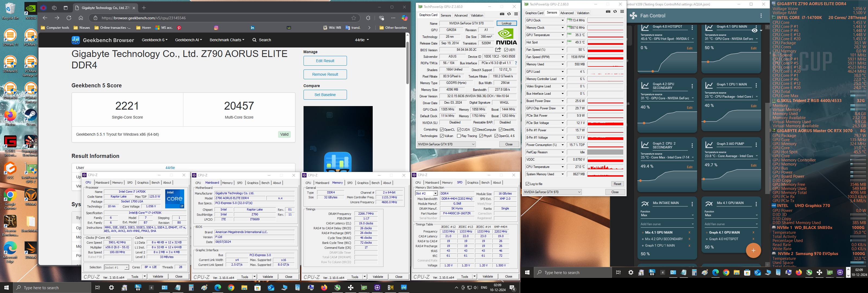Open Graph 4.0 HOTSPOT three-dot options
The width and height of the screenshot is (868, 293).
pyautogui.click(x=692, y=28)
